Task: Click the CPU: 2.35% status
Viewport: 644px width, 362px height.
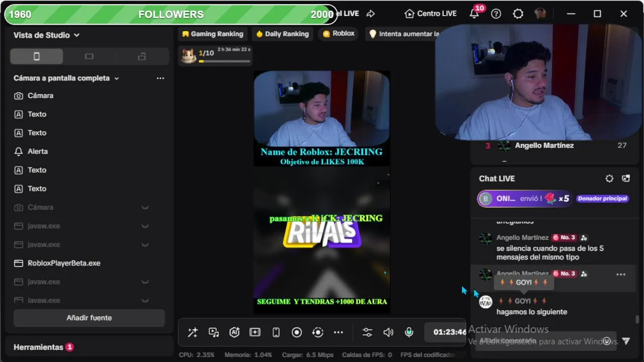Action: (x=197, y=355)
